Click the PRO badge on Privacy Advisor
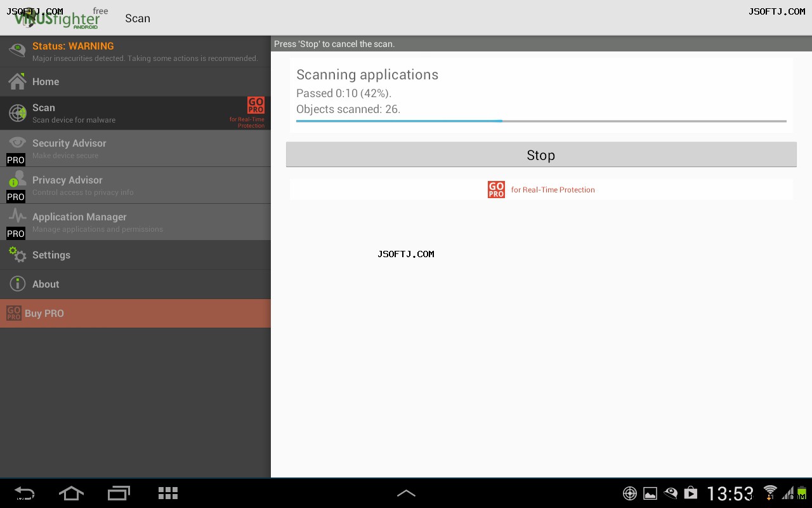This screenshot has height=508, width=812. [x=16, y=197]
